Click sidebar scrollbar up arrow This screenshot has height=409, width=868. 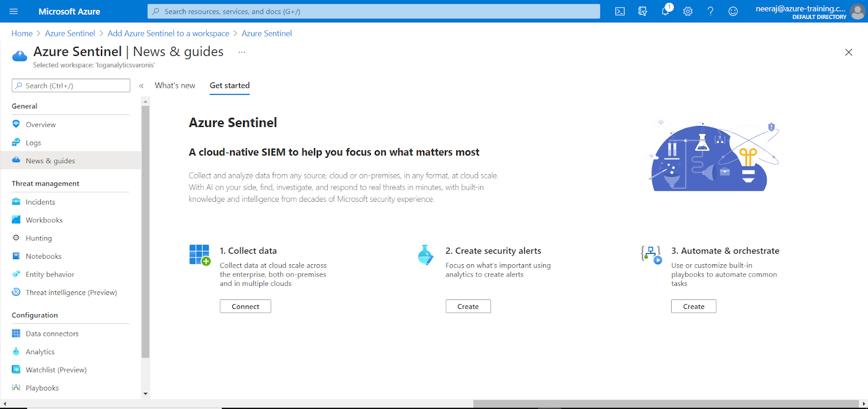pos(145,101)
